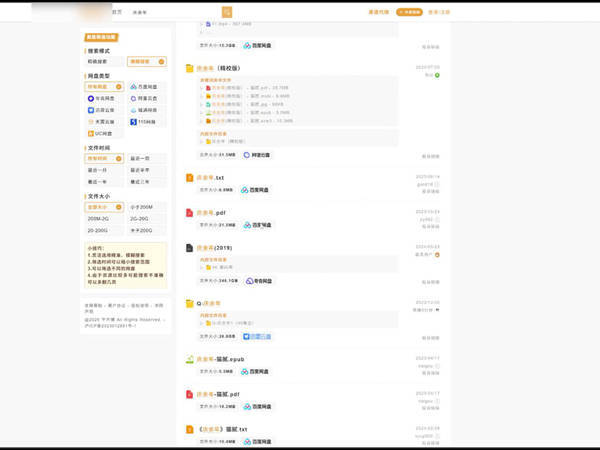
Task: Expand the folder under Q-庆余年 result
Action: [218, 323]
